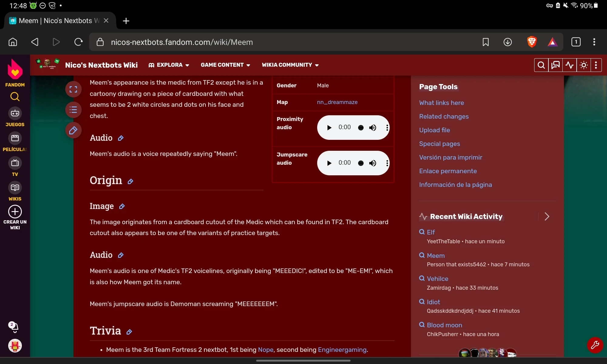Expand the Explora dropdown menu
607x364 pixels.
click(169, 65)
